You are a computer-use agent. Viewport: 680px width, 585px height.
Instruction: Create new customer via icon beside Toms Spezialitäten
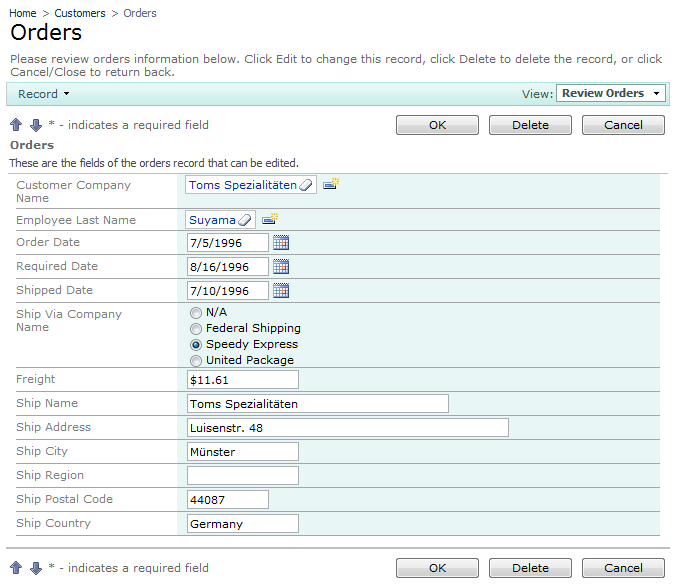(331, 184)
